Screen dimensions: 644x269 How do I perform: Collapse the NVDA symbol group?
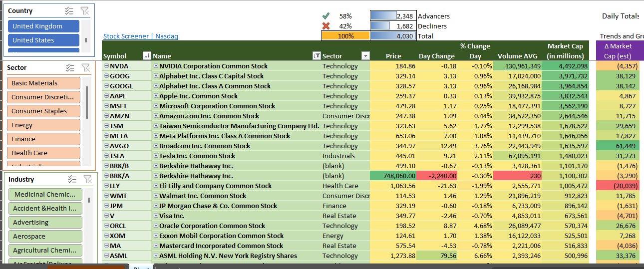click(106, 66)
